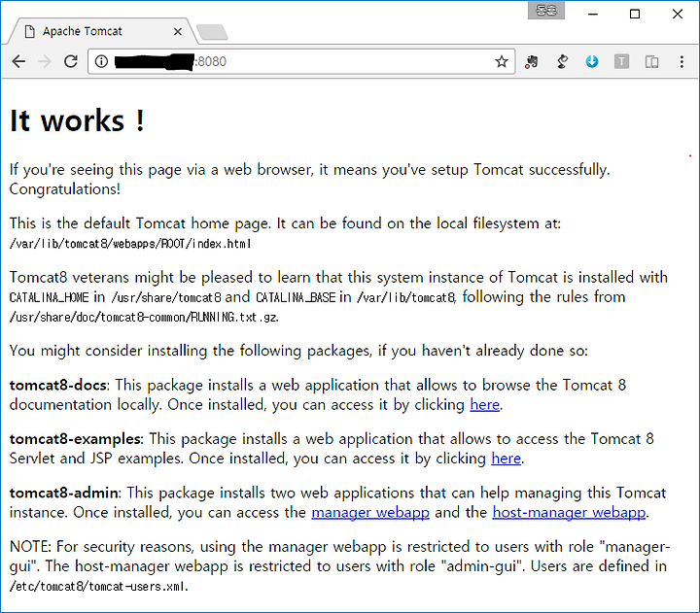
Task: View site information icon in address bar
Action: 102,61
